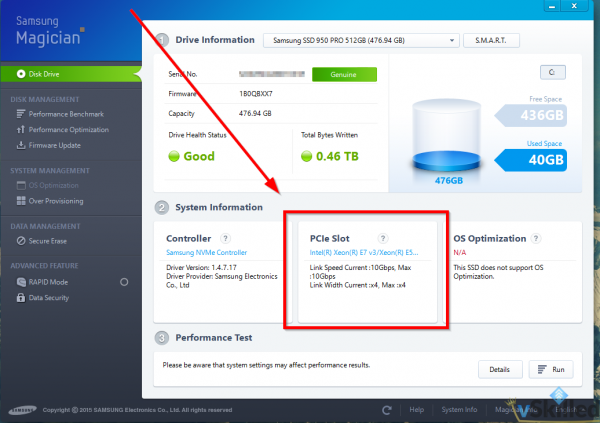600x423 pixels.
Task: Click the Intel(R) Xeon(R) E7 v3 link
Action: (x=364, y=253)
